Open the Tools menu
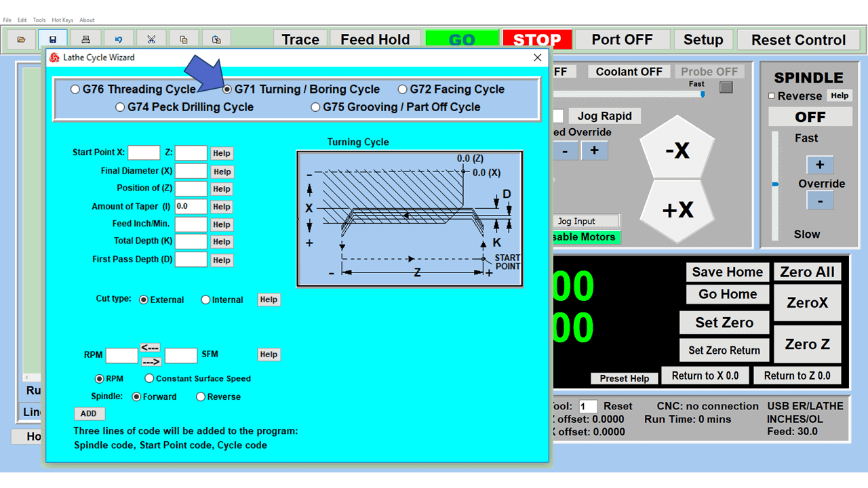 [x=39, y=20]
